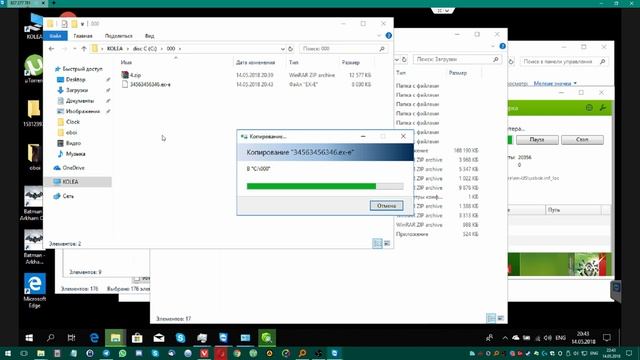
Task: Click the magnifier in the 000 search box
Action: click(382, 49)
